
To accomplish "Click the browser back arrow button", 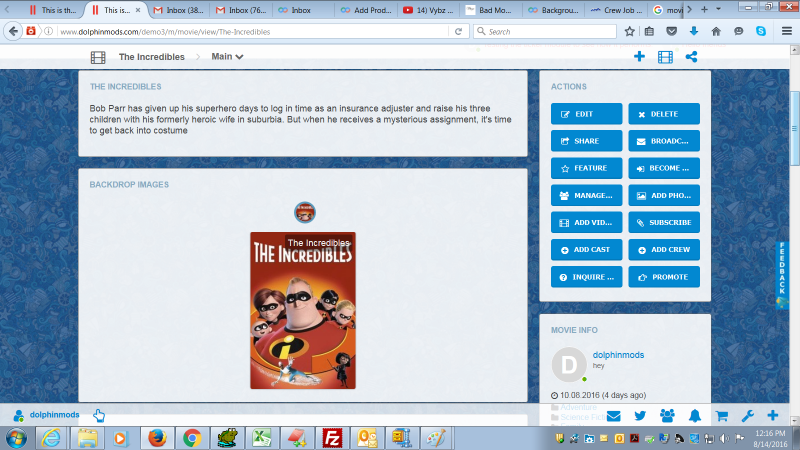I will tap(13, 31).
